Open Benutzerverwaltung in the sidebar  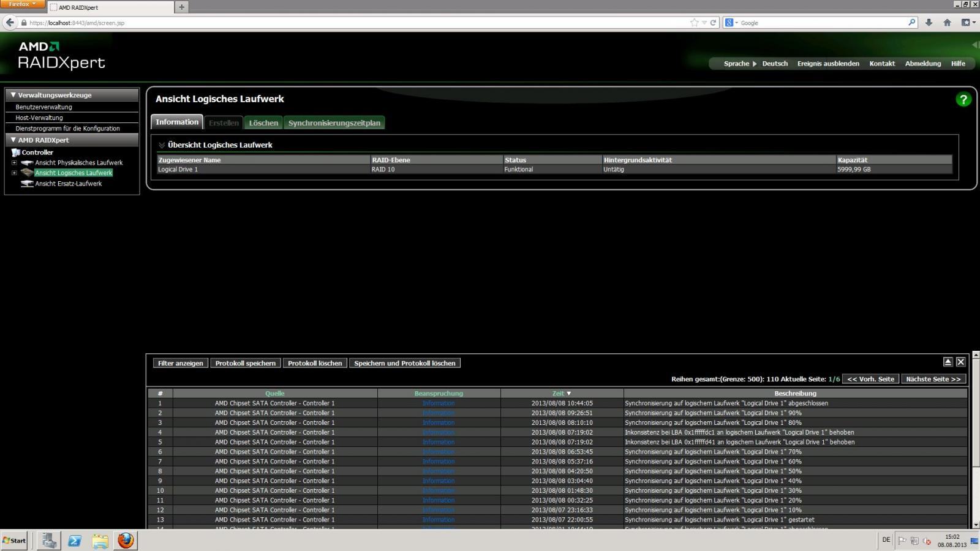point(43,107)
